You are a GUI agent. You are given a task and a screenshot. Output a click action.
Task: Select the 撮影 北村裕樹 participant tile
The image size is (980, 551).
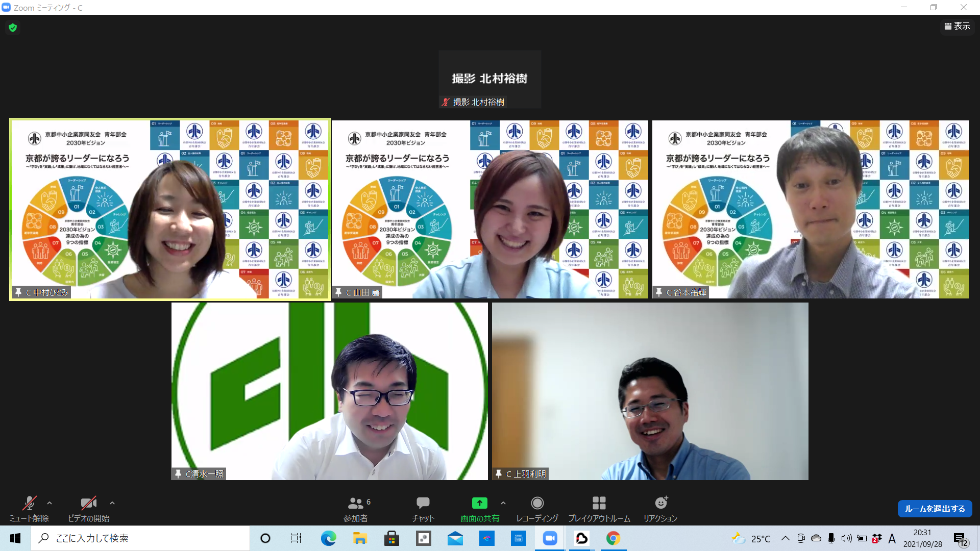point(489,79)
